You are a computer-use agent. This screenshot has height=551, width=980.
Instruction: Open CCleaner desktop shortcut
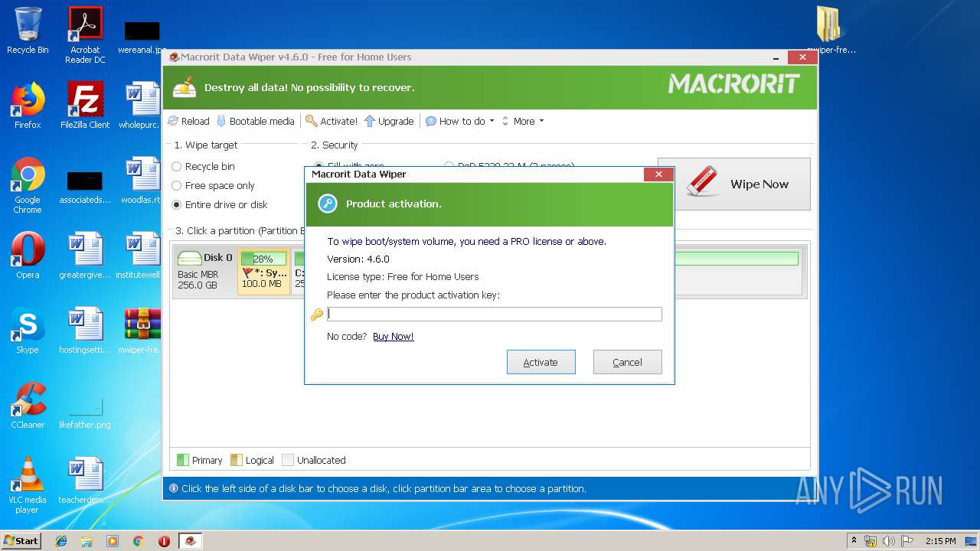pos(28,406)
